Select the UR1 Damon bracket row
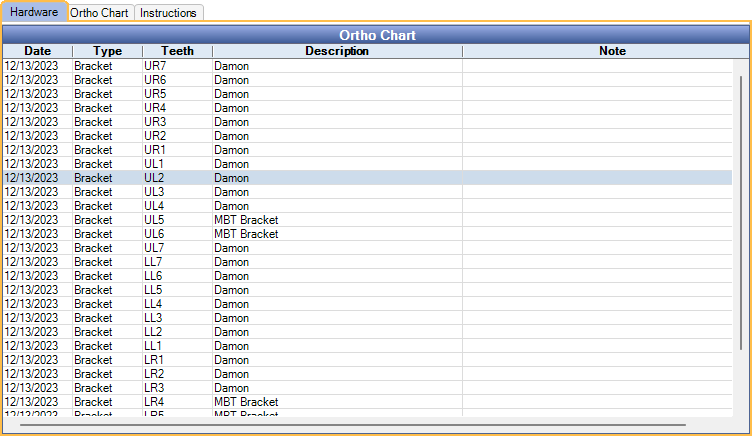 pos(155,150)
